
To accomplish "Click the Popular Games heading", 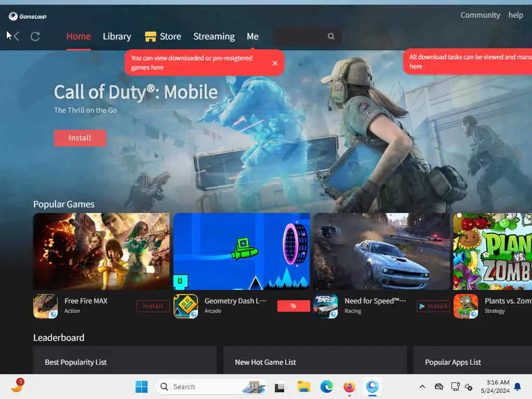I will [x=64, y=204].
